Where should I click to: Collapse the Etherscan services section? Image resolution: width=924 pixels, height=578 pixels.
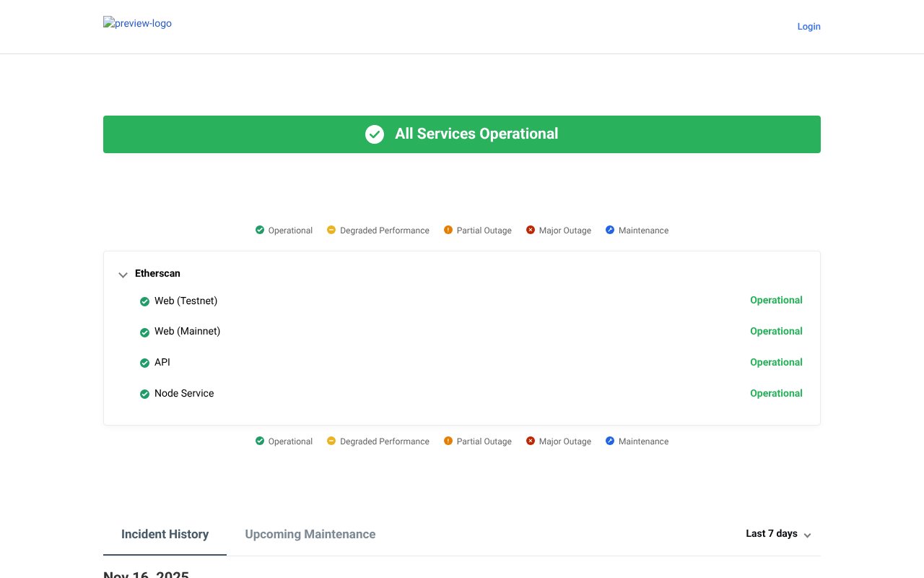(x=123, y=275)
